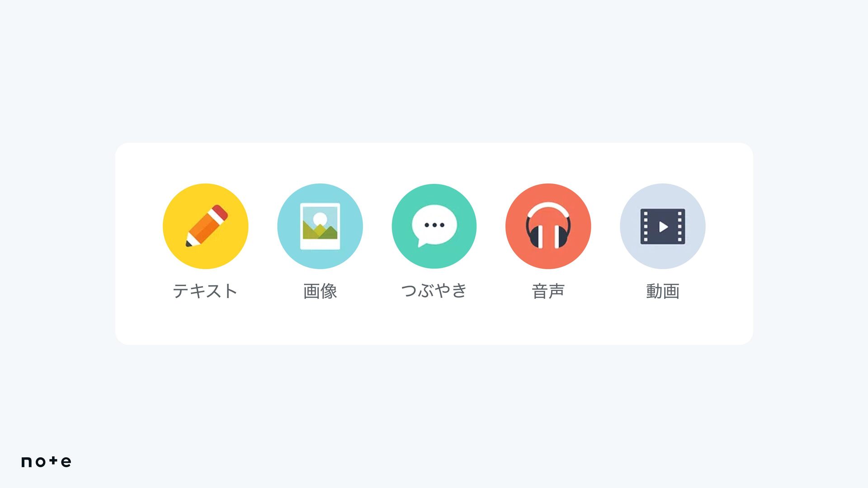The image size is (868, 488).
Task: Open the green speech bubble tweet icon
Action: tap(434, 226)
